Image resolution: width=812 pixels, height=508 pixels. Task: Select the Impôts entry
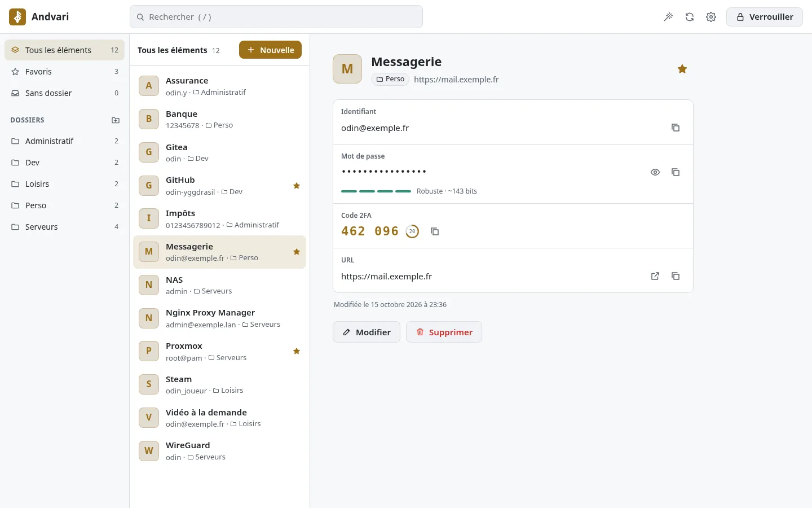tap(220, 218)
